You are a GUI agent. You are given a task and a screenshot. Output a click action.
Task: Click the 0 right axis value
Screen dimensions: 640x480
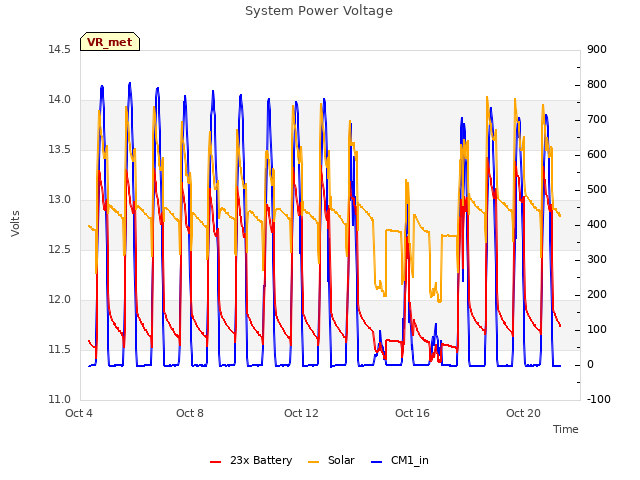pos(590,365)
